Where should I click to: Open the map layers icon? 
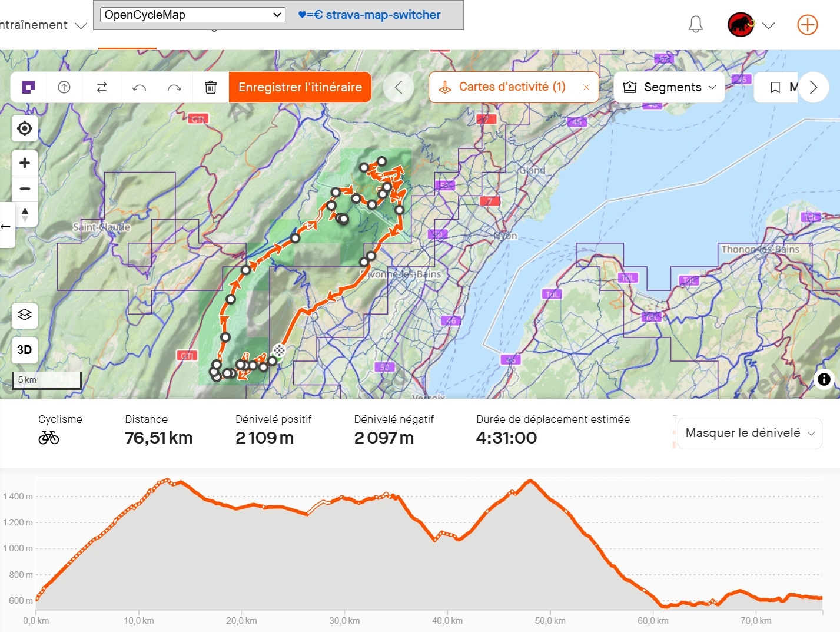pyautogui.click(x=25, y=315)
